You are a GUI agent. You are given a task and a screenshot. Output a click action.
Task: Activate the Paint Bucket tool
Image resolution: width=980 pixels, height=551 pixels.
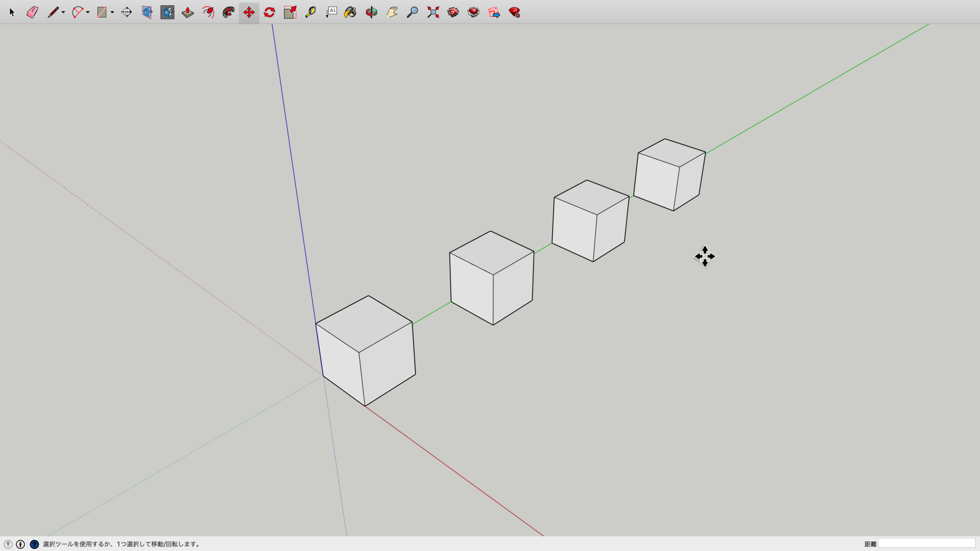pos(350,12)
